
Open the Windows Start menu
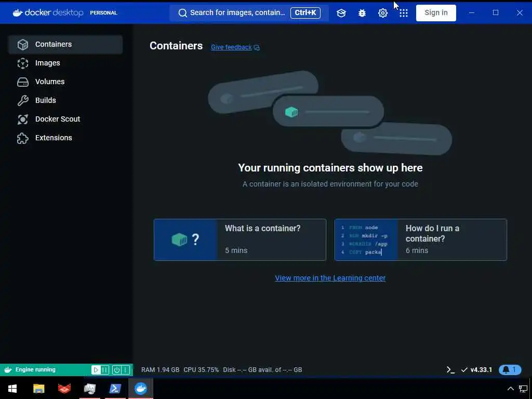pyautogui.click(x=12, y=389)
